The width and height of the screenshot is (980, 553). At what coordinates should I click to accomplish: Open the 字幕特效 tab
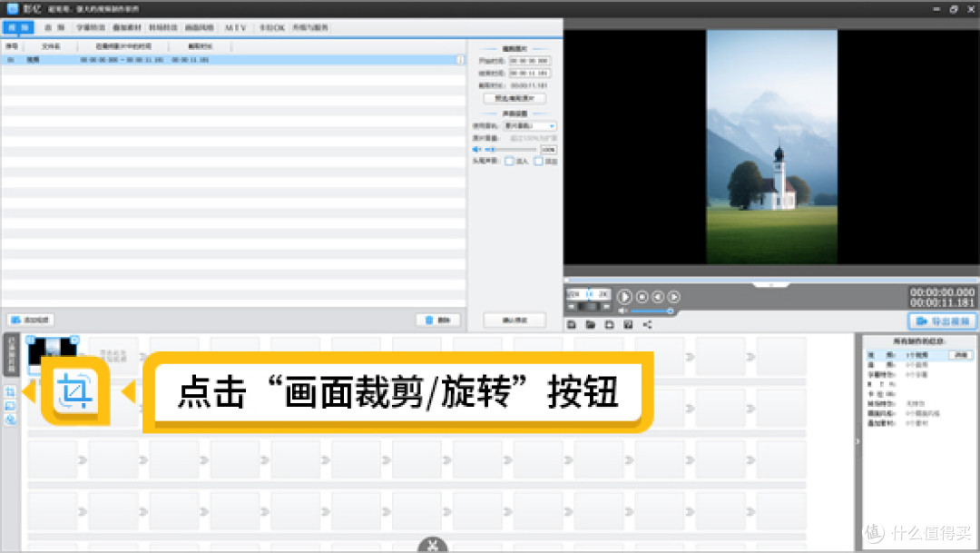tap(91, 27)
